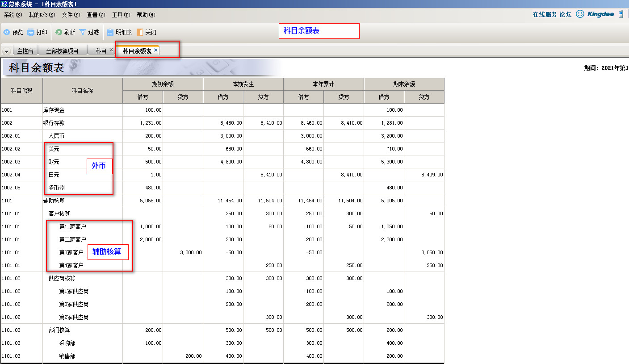Open the 查看 menu
The image size is (629, 364).
pyautogui.click(x=96, y=15)
